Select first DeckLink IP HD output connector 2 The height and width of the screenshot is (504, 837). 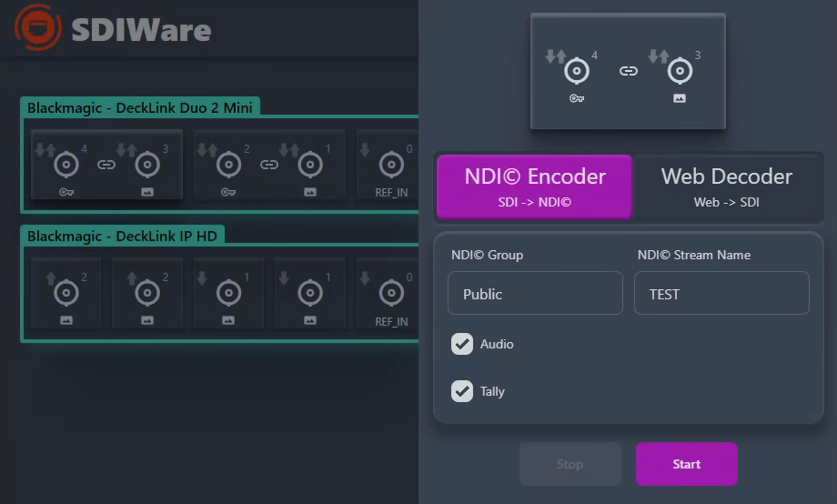(x=66, y=293)
